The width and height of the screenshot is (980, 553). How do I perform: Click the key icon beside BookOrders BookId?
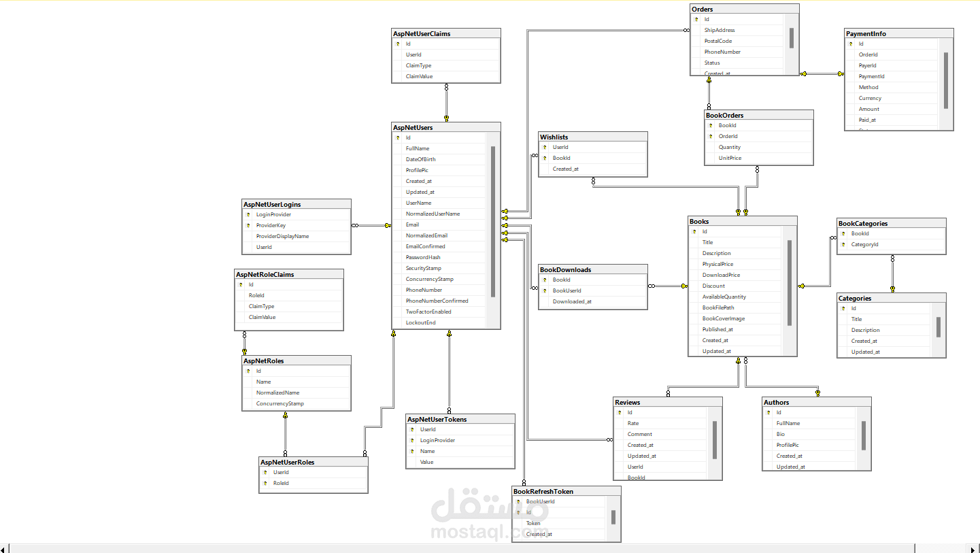coord(710,125)
